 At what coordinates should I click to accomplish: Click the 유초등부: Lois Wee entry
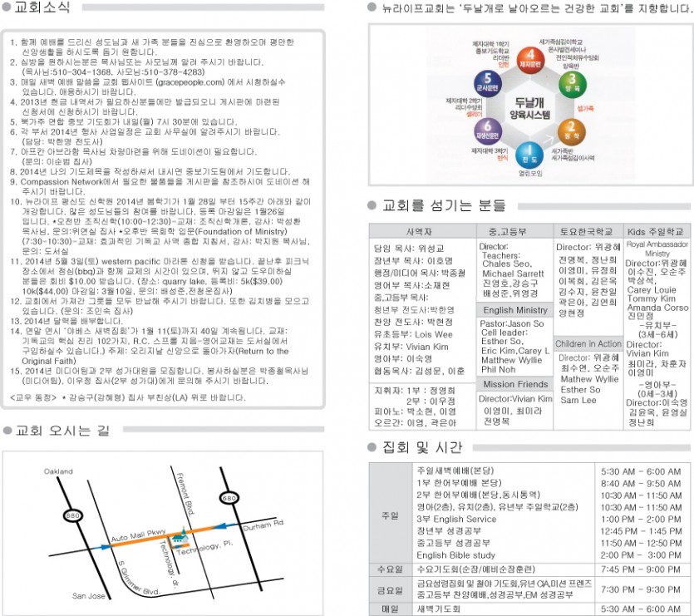click(x=413, y=334)
